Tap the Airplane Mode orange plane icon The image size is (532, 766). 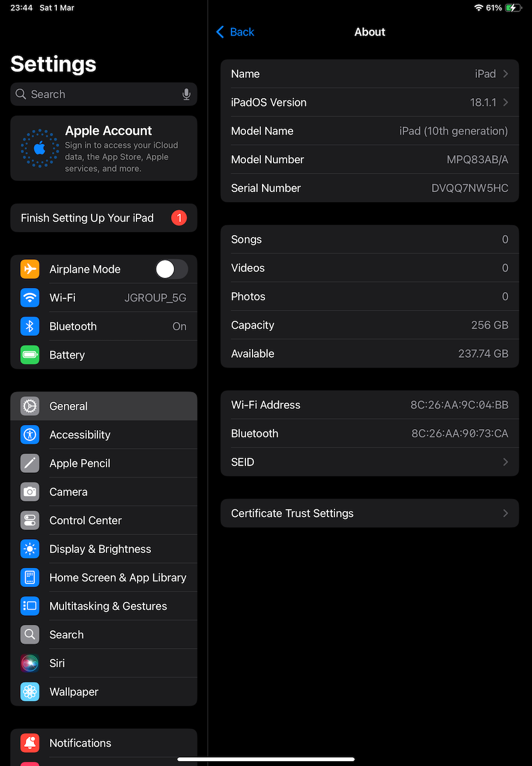click(x=30, y=269)
